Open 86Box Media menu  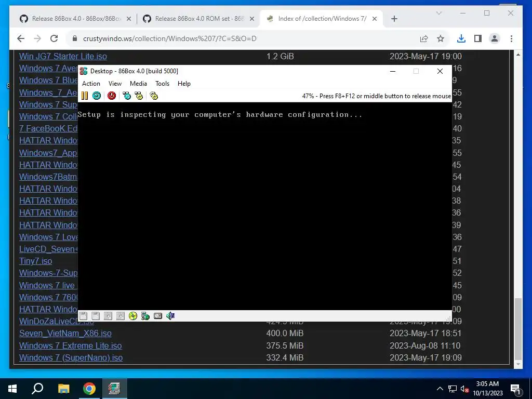[138, 84]
